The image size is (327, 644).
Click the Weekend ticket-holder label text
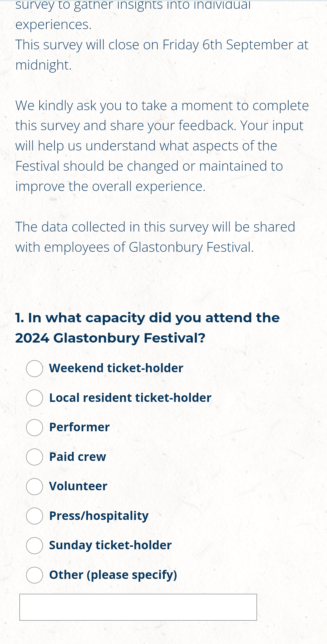(x=116, y=368)
